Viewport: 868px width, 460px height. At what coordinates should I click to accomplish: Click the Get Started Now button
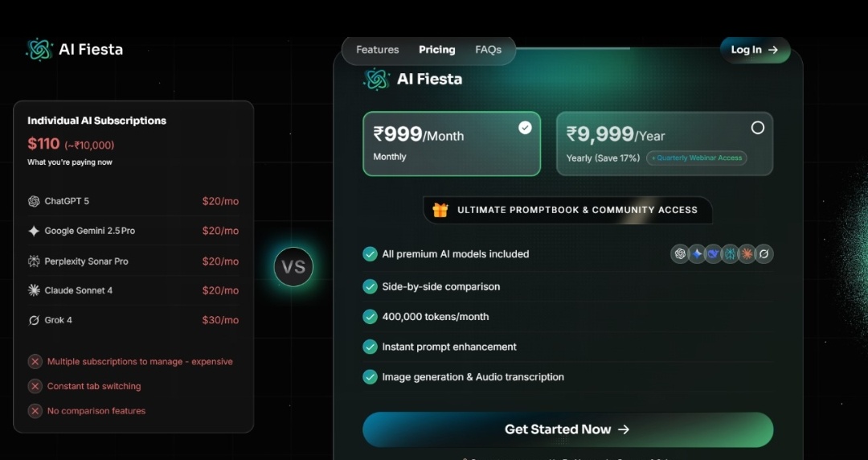click(567, 429)
